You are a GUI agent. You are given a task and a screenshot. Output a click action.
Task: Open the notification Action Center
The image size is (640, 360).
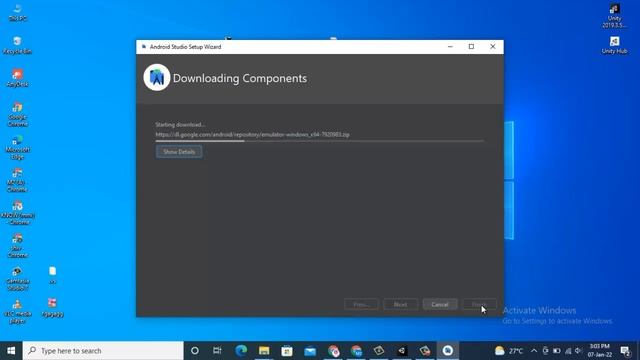[x=625, y=351]
